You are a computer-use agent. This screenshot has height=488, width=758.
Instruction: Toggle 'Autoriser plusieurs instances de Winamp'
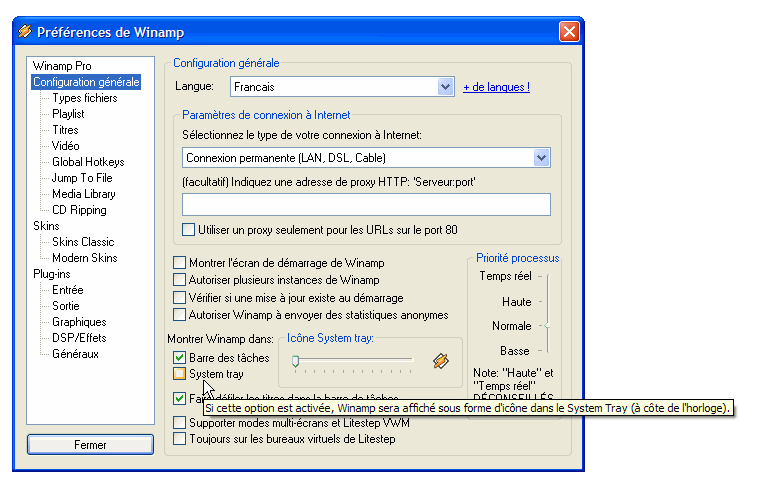coord(179,280)
